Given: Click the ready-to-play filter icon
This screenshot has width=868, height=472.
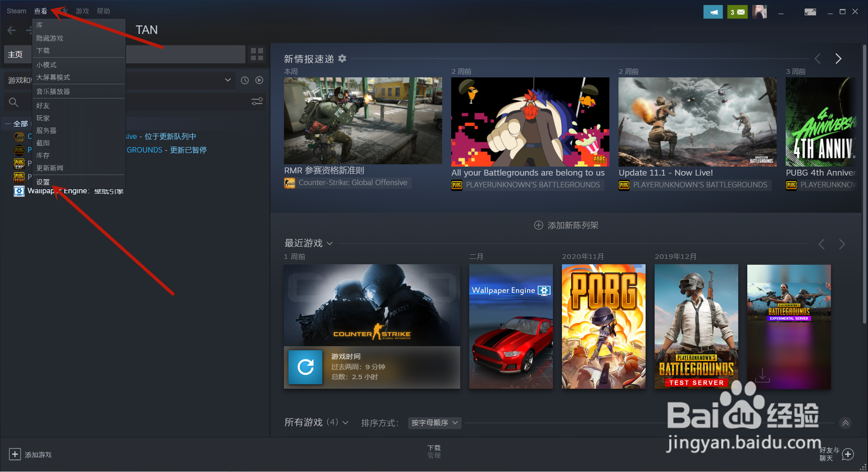Looking at the screenshot, I should coord(259,80).
